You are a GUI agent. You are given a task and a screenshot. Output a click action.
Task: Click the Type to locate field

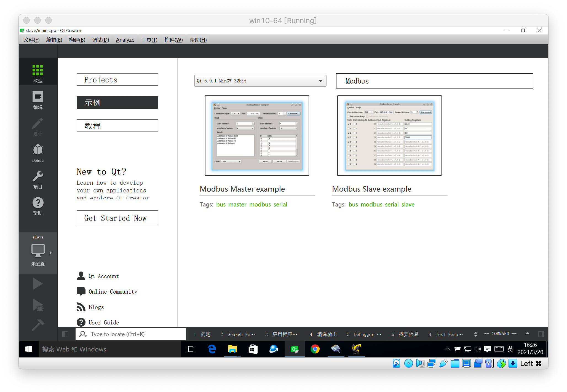coord(131,334)
